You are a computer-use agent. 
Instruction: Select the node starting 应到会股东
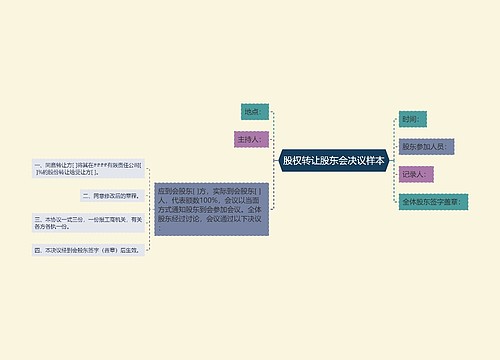(x=212, y=209)
